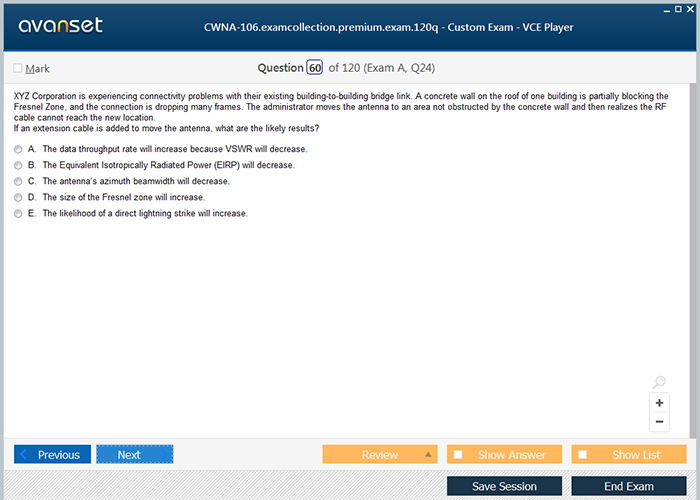Maximize the VCE Player window
This screenshot has width=700, height=500.
678,8
